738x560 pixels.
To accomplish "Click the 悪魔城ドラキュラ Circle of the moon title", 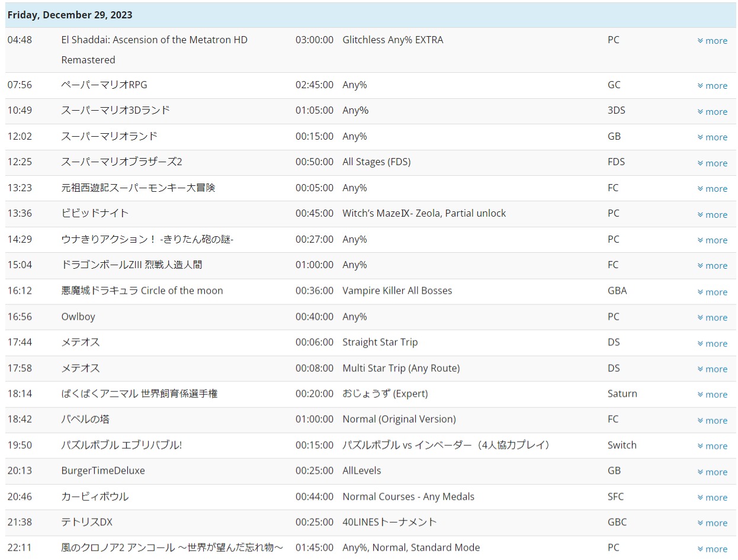I will (x=142, y=291).
